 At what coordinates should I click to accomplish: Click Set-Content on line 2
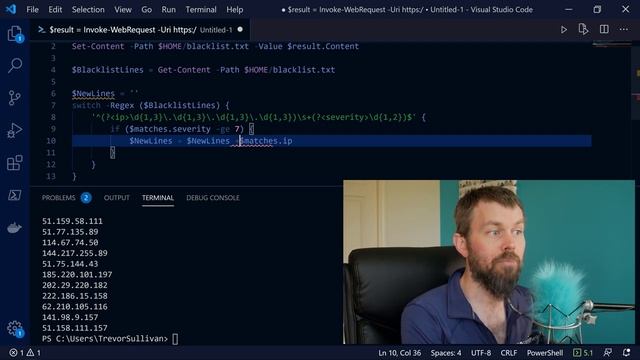98,46
